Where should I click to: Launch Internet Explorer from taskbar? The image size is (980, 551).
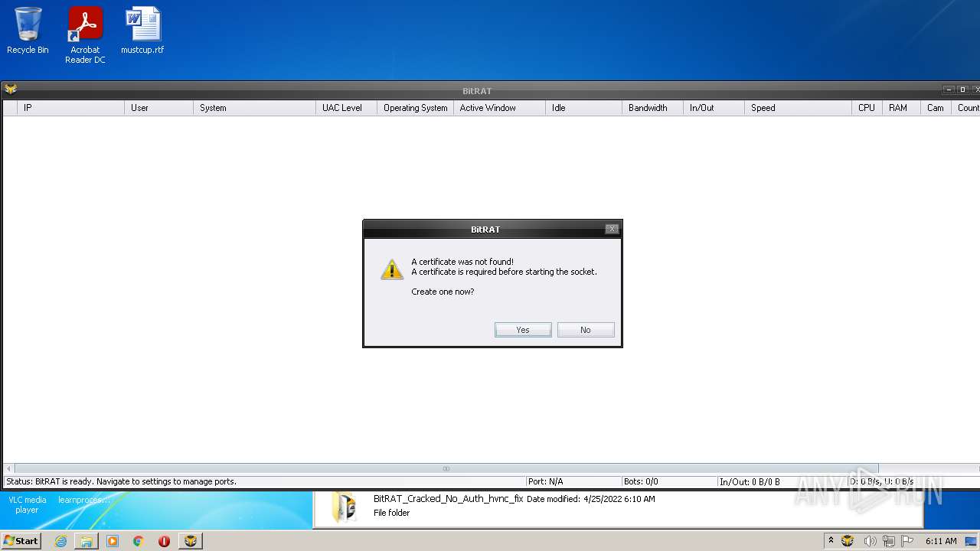click(x=60, y=541)
